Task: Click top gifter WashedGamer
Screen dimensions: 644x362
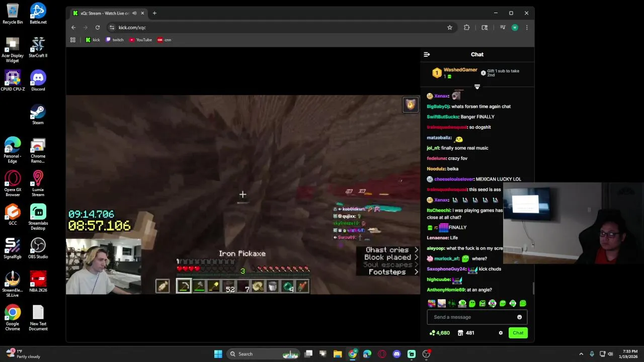Action: [x=460, y=70]
